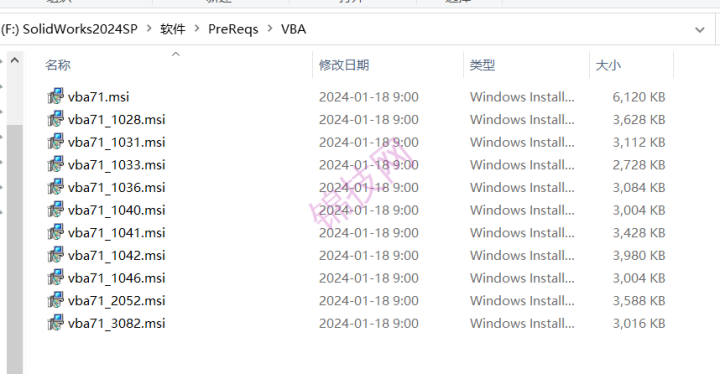Click size 3,112 KB of vba71_1031.msi
This screenshot has height=374, width=720.
tap(639, 142)
